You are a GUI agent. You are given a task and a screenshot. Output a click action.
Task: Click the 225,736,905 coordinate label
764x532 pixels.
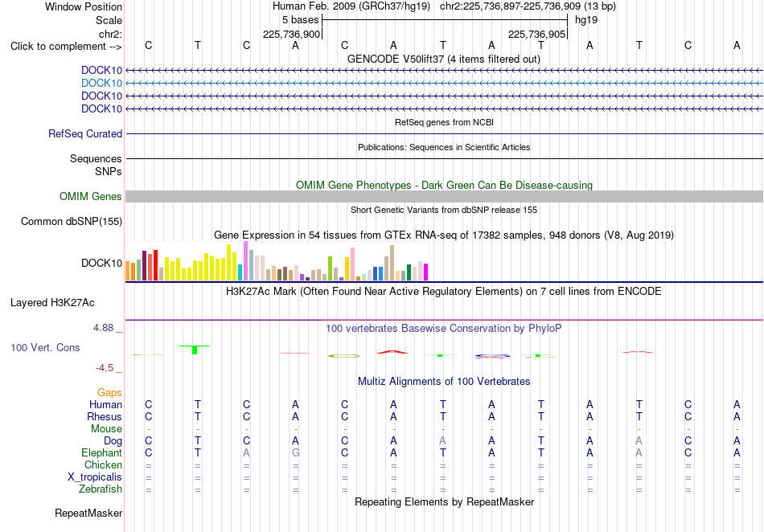[x=537, y=34]
